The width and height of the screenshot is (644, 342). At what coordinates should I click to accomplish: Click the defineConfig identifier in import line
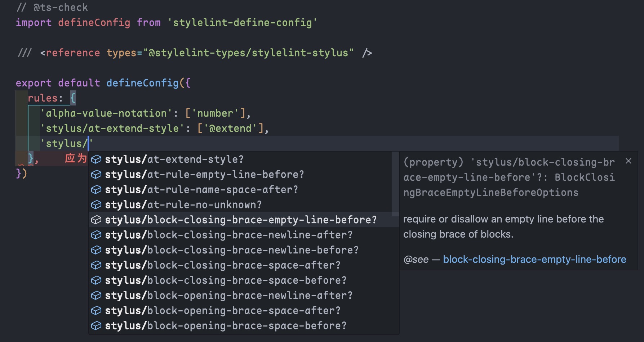coord(94,22)
